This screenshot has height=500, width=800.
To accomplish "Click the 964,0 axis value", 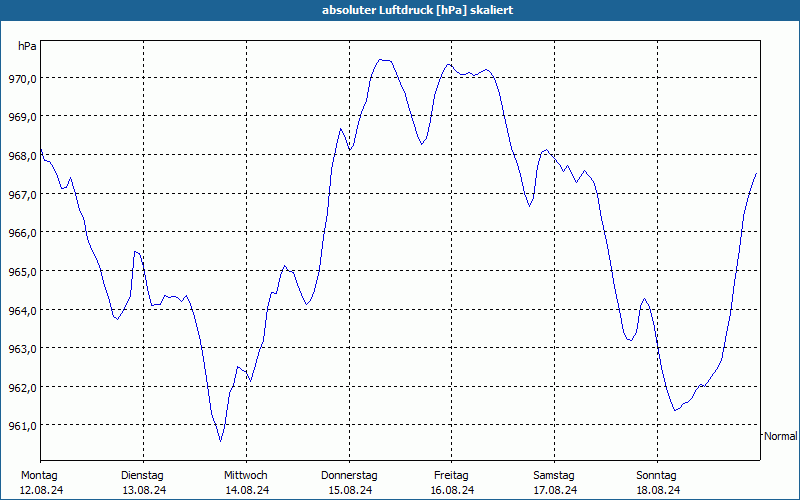I will (21, 310).
